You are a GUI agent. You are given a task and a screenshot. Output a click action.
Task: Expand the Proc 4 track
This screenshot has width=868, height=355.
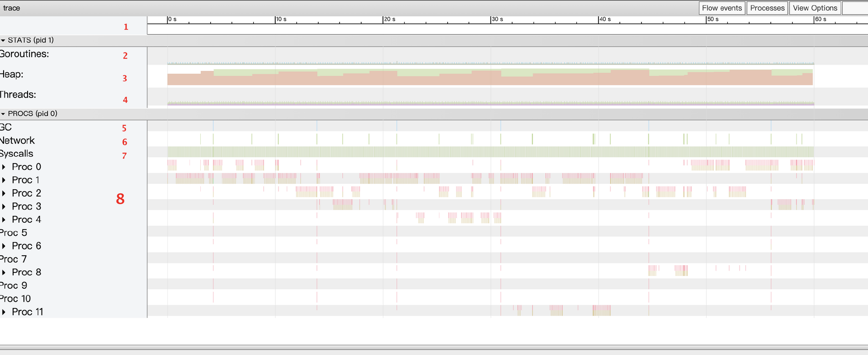(4, 220)
